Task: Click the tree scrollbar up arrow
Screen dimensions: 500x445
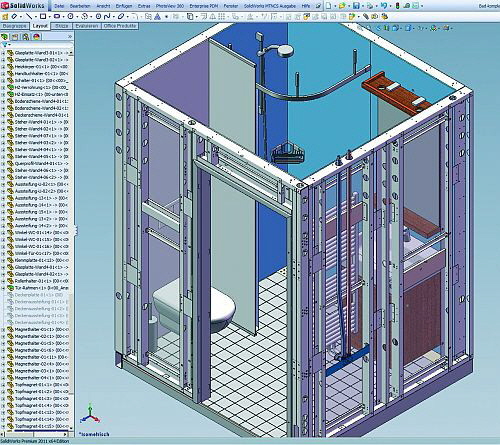Action: pos(71,53)
